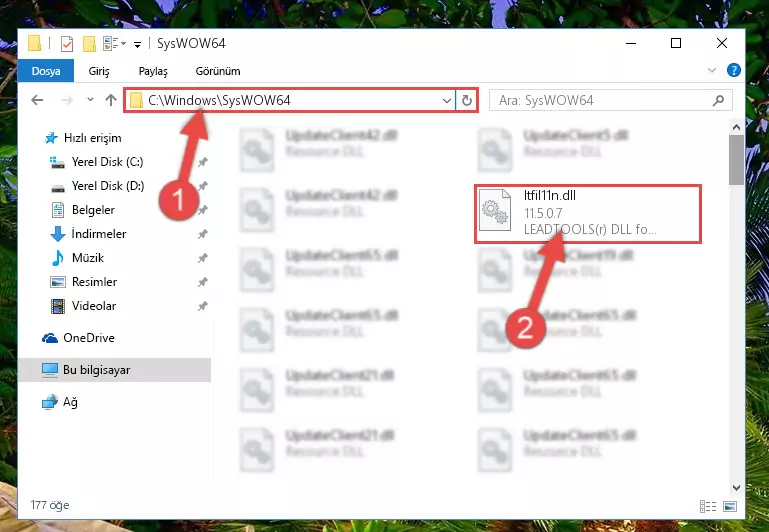The width and height of the screenshot is (769, 532).
Task: Open the Paylaş ribbon tab
Action: point(153,71)
